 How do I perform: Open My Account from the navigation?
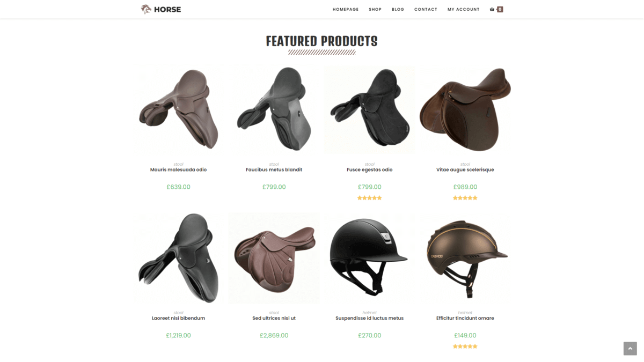[464, 9]
